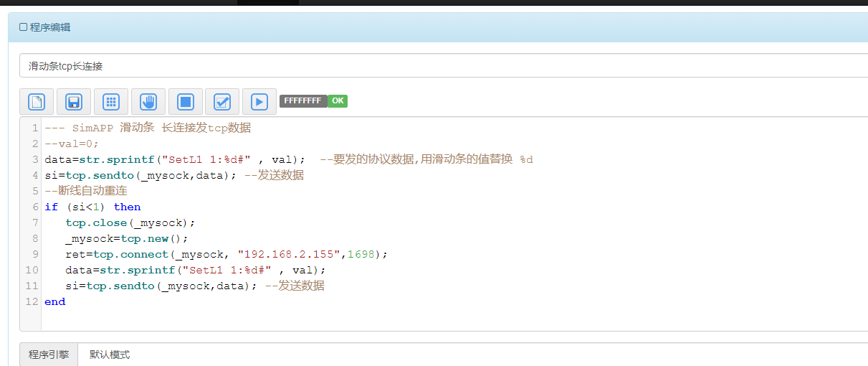Stop the program with square icon
Image resolution: width=868 pixels, height=366 pixels.
click(x=186, y=102)
